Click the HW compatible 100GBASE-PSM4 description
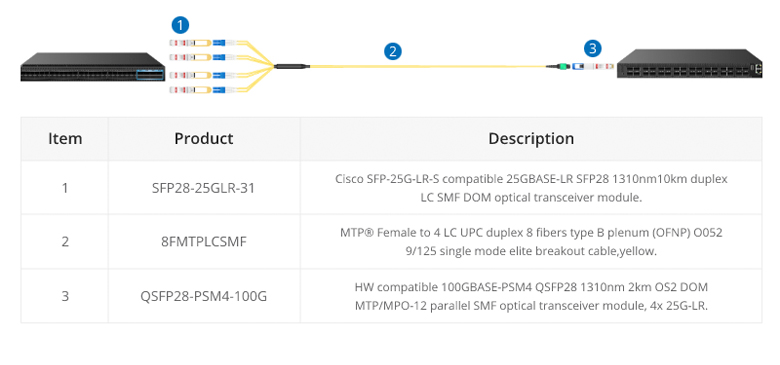 click(531, 296)
